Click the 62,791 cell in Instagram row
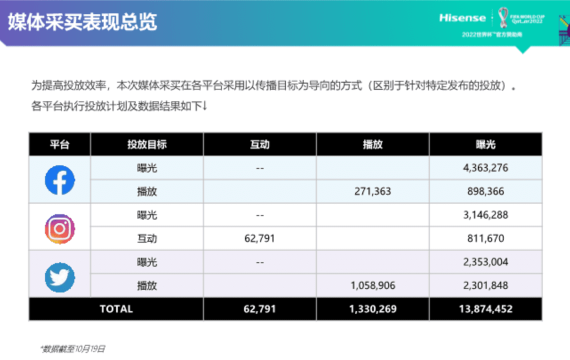570x360 pixels. [x=260, y=239]
